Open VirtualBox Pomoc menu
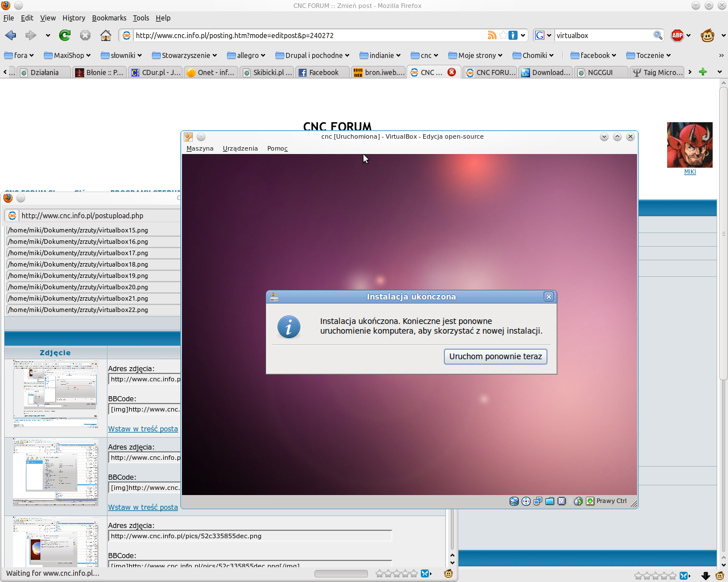The height and width of the screenshot is (582, 728). pos(278,148)
